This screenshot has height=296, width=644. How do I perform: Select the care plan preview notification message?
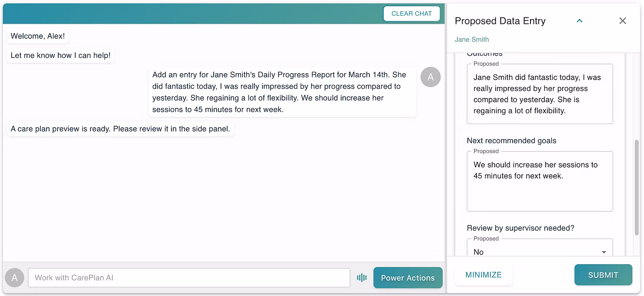(121, 129)
